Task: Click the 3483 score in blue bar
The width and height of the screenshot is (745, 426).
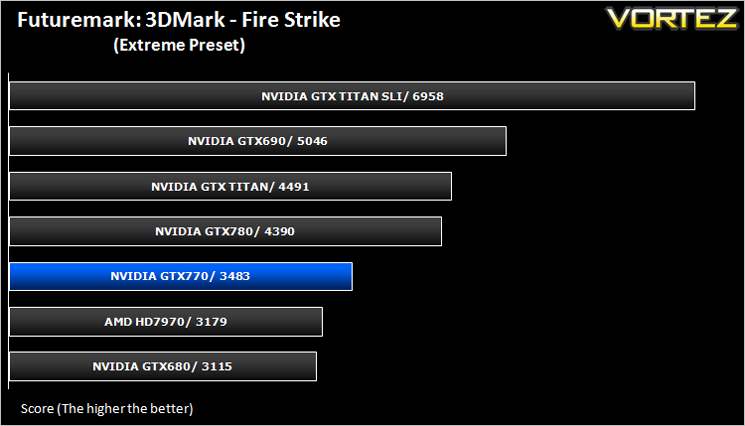Action: click(235, 276)
